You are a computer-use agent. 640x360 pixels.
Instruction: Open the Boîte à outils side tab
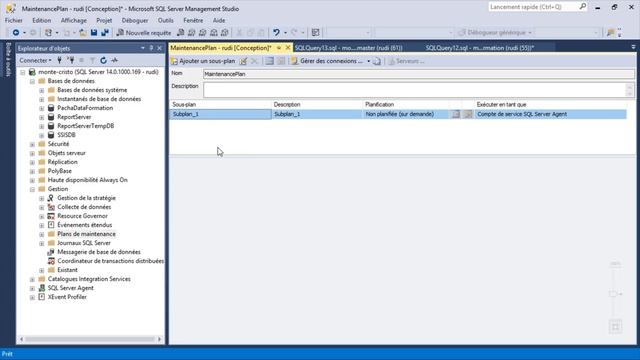coord(8,60)
